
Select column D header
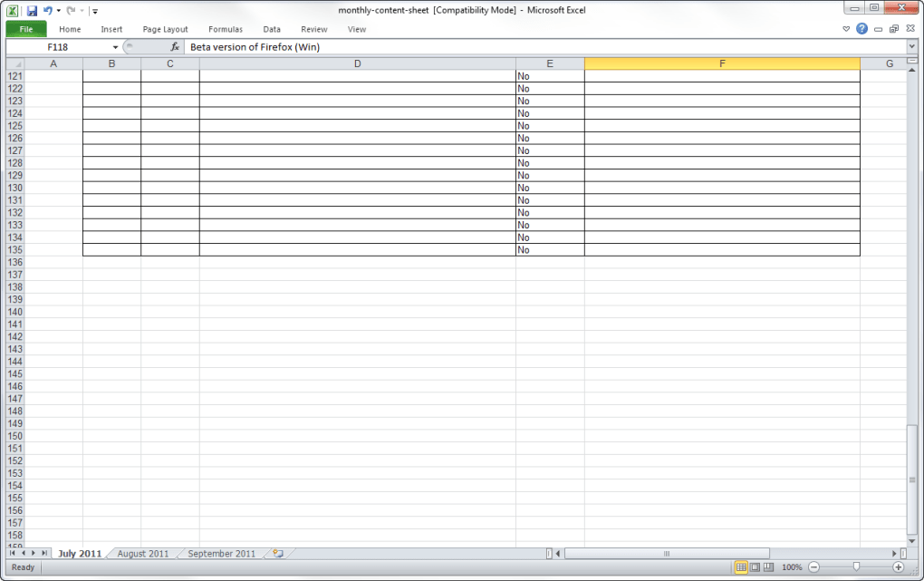click(x=357, y=63)
